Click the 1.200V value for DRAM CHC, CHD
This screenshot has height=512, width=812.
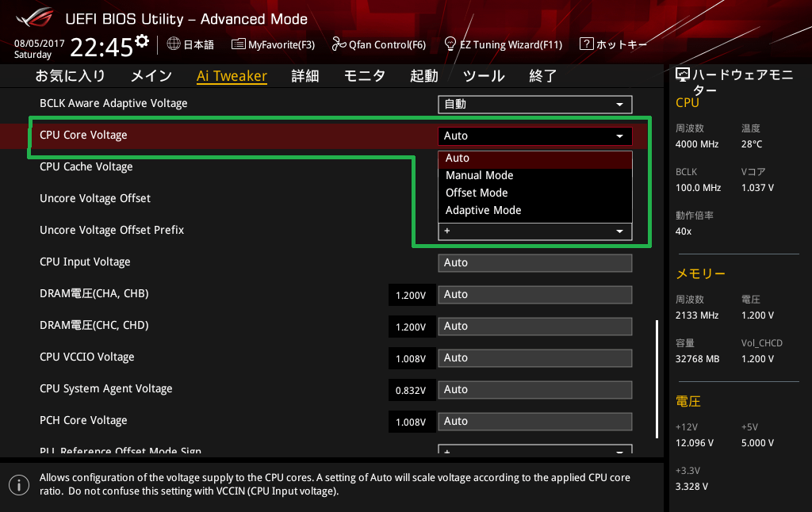point(412,327)
